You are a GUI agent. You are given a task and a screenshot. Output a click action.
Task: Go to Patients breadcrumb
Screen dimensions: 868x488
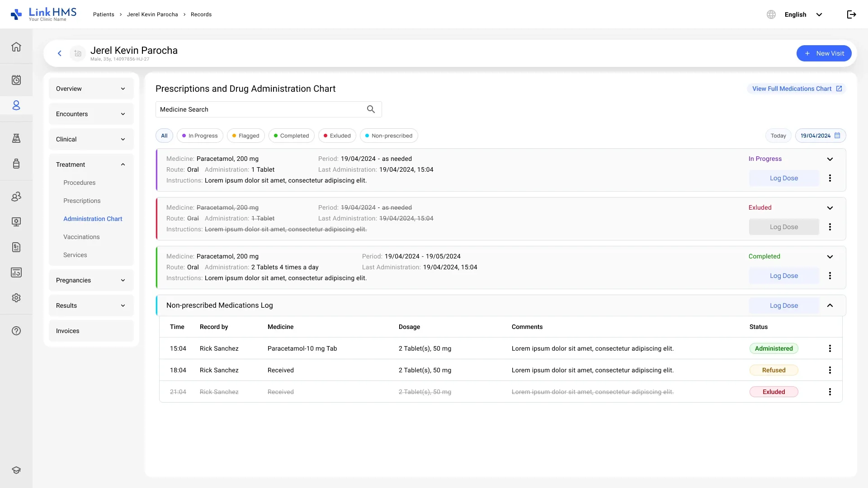click(x=104, y=14)
